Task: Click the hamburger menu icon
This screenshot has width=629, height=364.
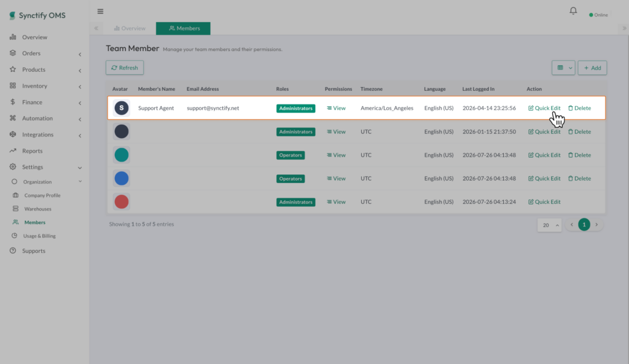Action: click(100, 11)
